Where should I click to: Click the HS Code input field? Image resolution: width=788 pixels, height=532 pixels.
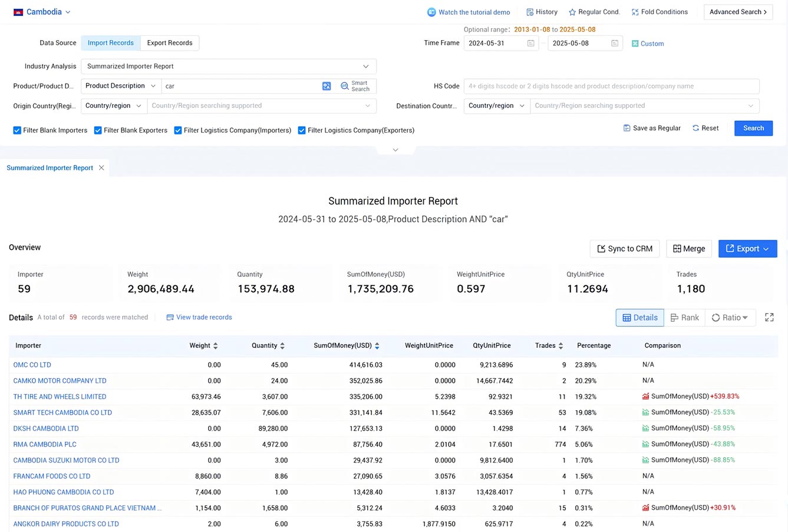coord(611,86)
